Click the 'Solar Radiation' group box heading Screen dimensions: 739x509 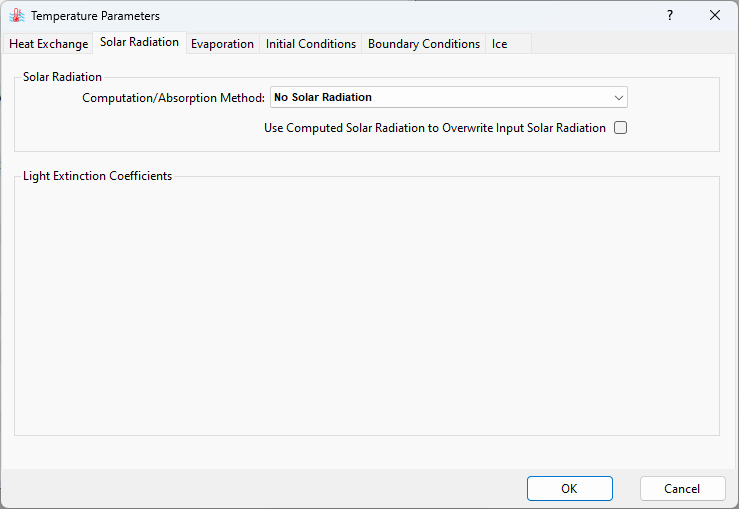(x=62, y=77)
